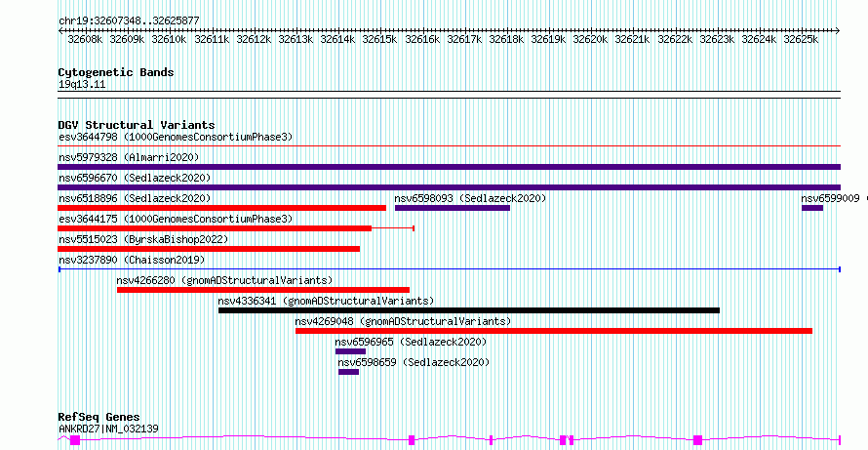
Task: Select the black nsv4336341 variant bar
Action: (x=469, y=310)
